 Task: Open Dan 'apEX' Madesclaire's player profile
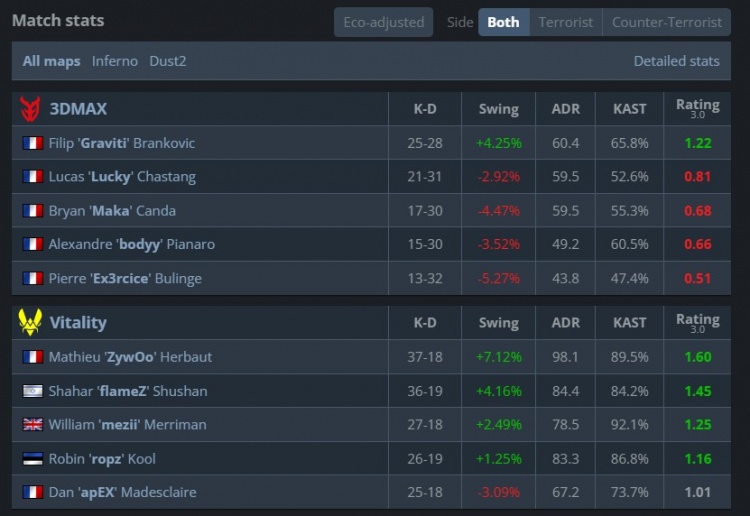click(x=122, y=493)
